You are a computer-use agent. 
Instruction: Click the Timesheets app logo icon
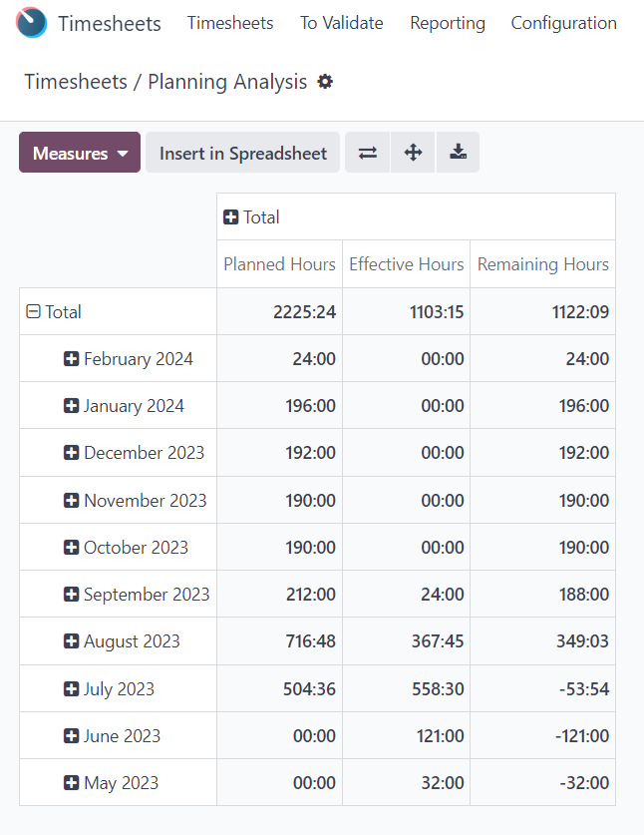(x=31, y=23)
